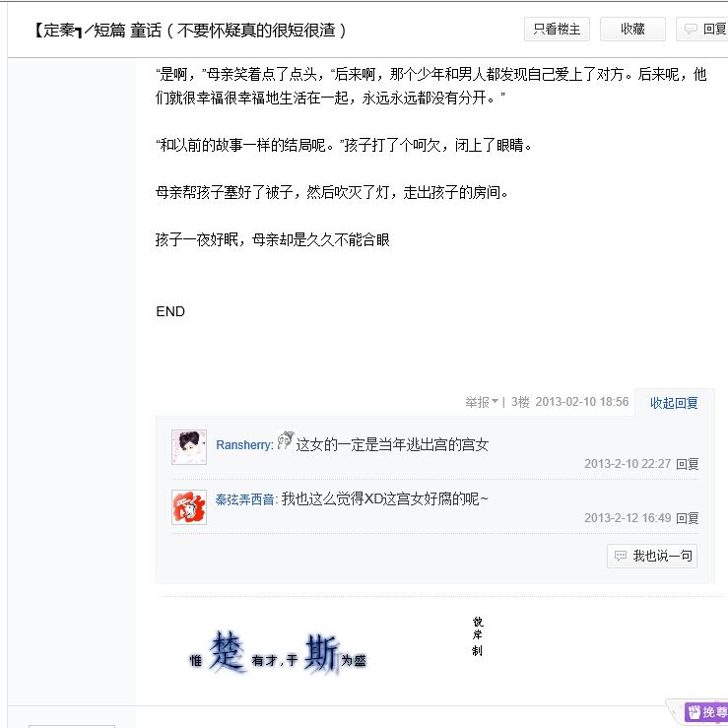This screenshot has width=728, height=728.
Task: Collapse replies with 收起回复
Action: tap(674, 403)
